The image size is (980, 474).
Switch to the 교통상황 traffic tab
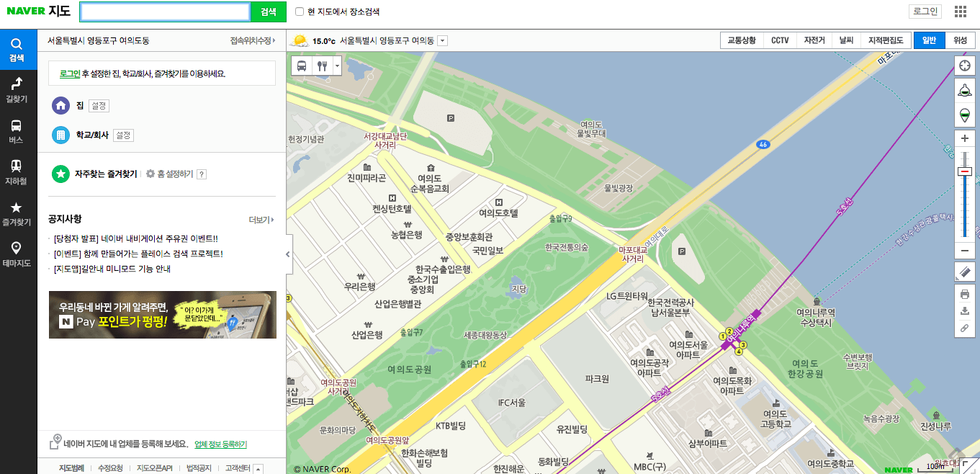(x=743, y=40)
